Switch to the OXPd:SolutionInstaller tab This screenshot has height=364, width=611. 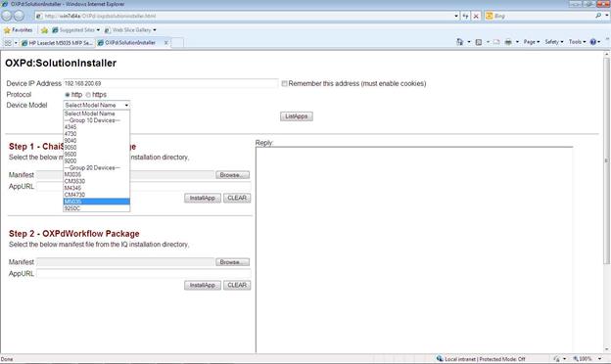click(x=131, y=43)
